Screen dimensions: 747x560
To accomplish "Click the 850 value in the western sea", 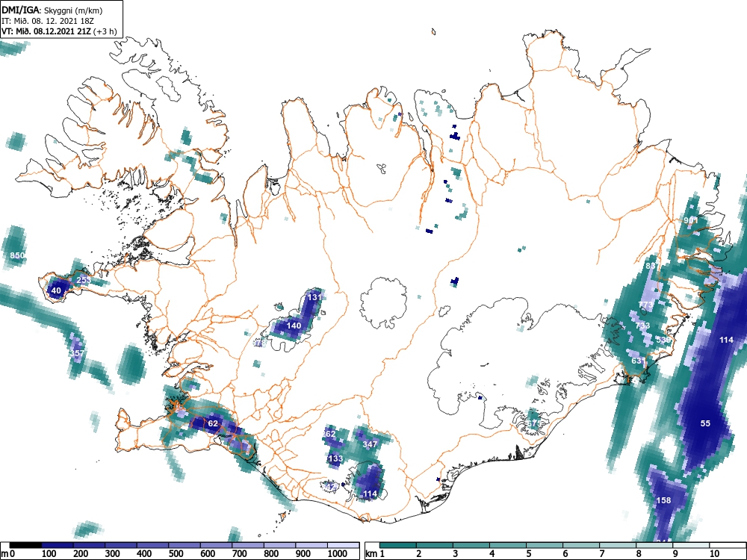I will coord(16,255).
